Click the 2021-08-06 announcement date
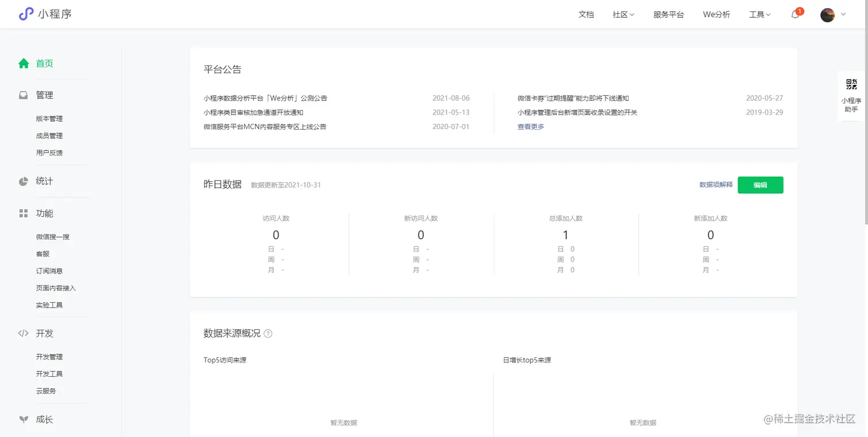Image resolution: width=868 pixels, height=437 pixels. coord(451,99)
